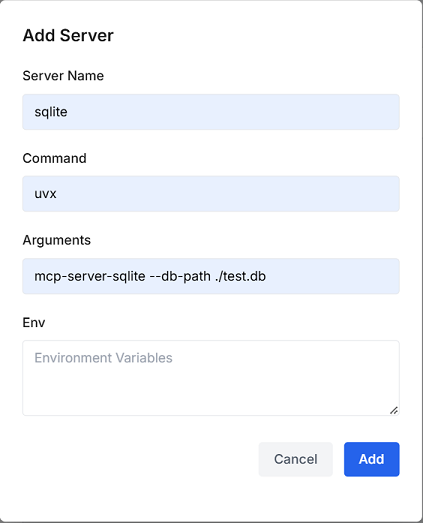Click the Arguments label
The image size is (423, 523).
tap(56, 240)
